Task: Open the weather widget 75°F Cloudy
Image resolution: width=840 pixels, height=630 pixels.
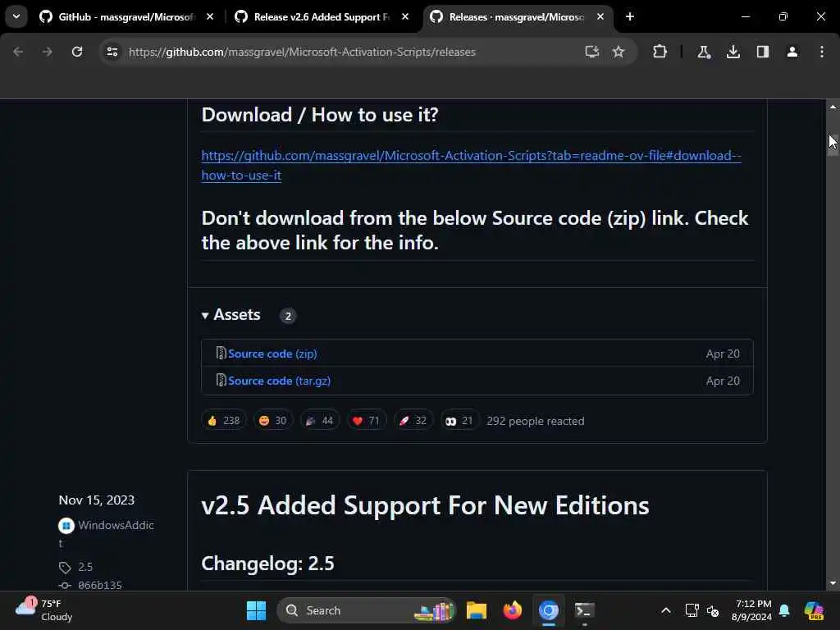Action: pyautogui.click(x=44, y=610)
